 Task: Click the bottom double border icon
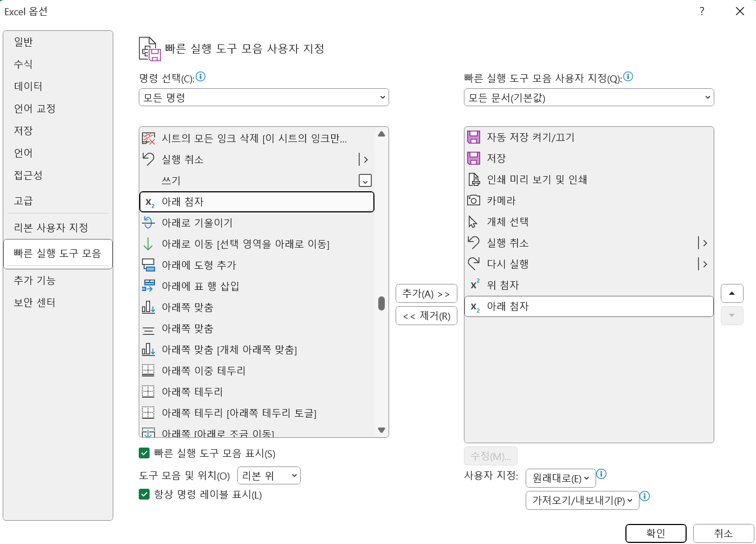[x=148, y=371]
